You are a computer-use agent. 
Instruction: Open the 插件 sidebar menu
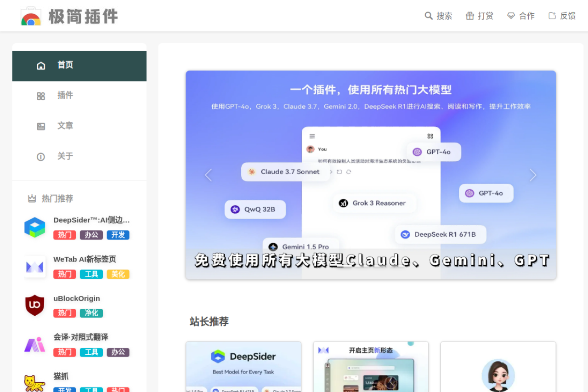pyautogui.click(x=79, y=96)
